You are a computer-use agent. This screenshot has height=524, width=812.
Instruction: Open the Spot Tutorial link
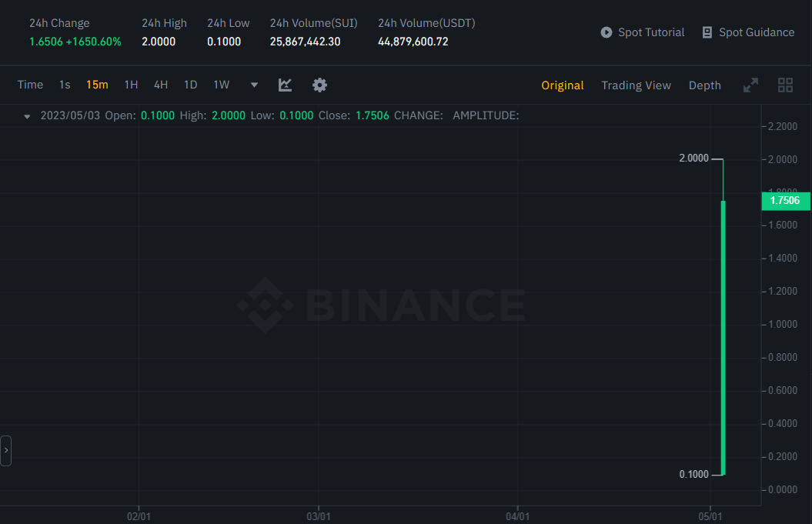(x=651, y=32)
